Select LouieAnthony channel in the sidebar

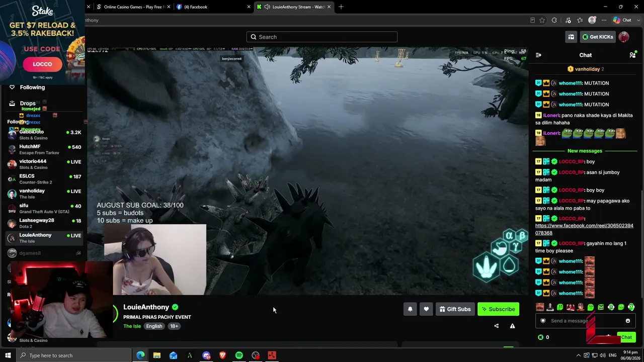click(x=44, y=238)
